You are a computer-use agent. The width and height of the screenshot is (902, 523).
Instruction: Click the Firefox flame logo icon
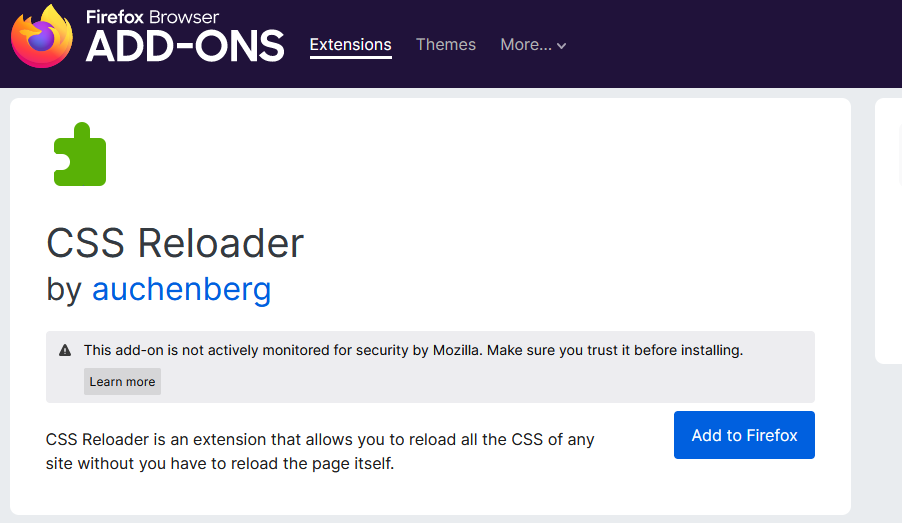click(x=42, y=36)
